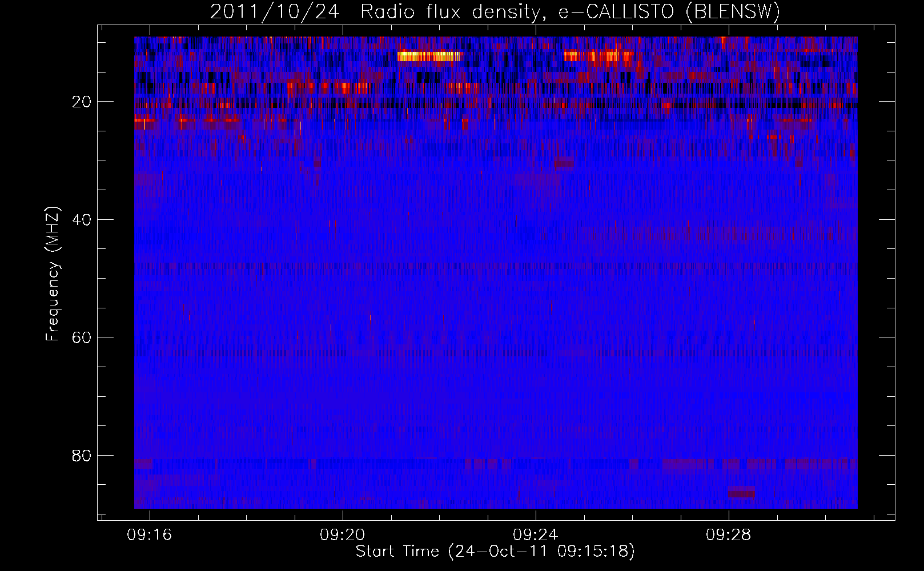Click the 09:24 time tick label
The image size is (924, 571).
(536, 535)
